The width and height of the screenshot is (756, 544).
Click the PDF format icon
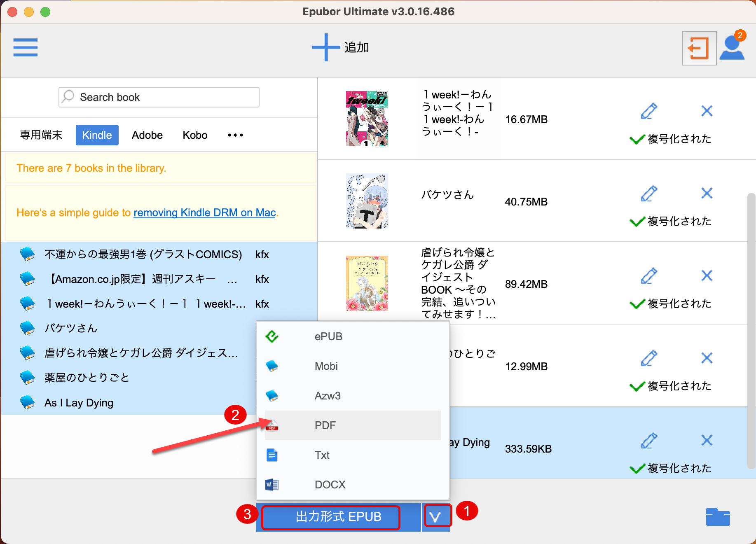[272, 425]
